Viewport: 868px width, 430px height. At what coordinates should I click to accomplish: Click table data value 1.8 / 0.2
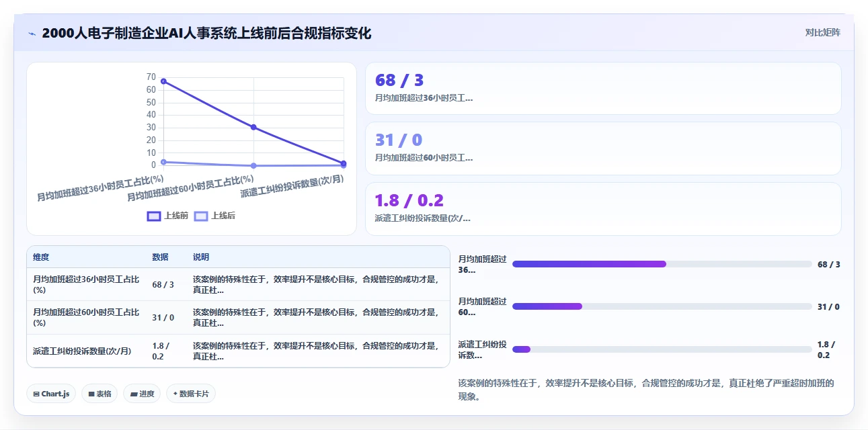[161, 351]
